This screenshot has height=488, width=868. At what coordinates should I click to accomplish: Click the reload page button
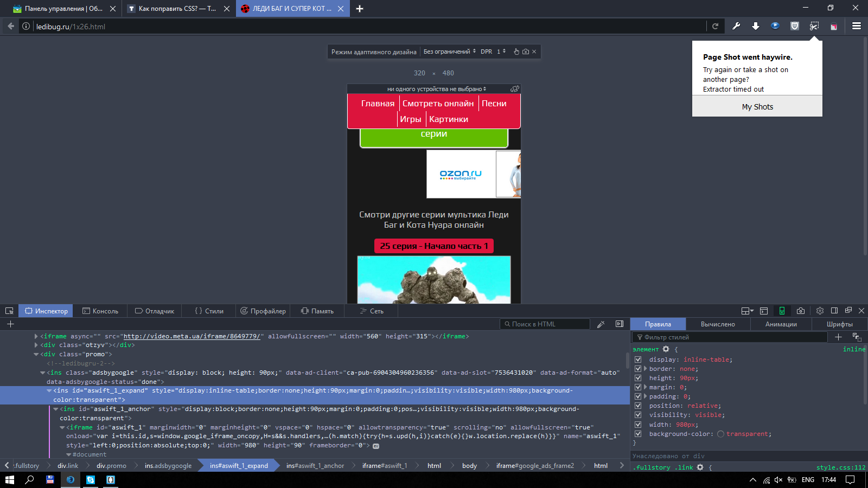click(x=715, y=26)
